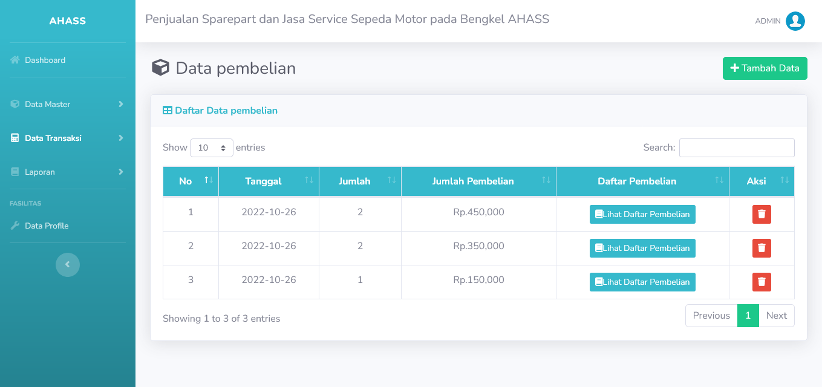Sort by Jumlah using its sort arrows

click(391, 180)
